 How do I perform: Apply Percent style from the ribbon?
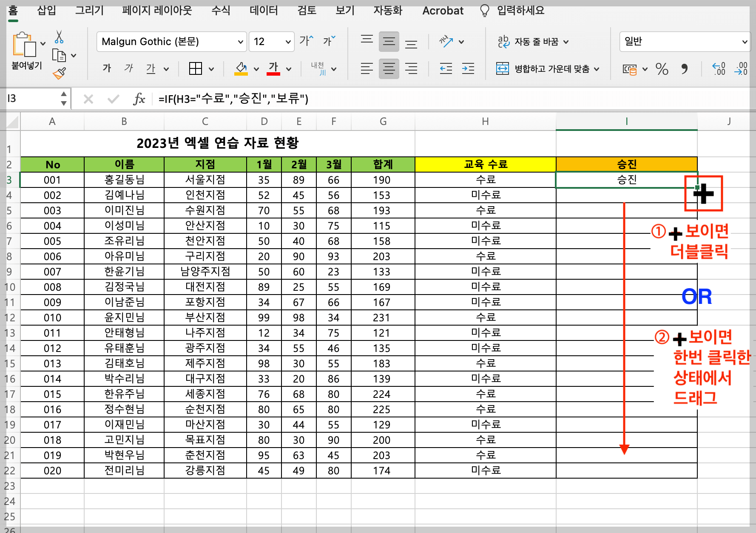662,69
